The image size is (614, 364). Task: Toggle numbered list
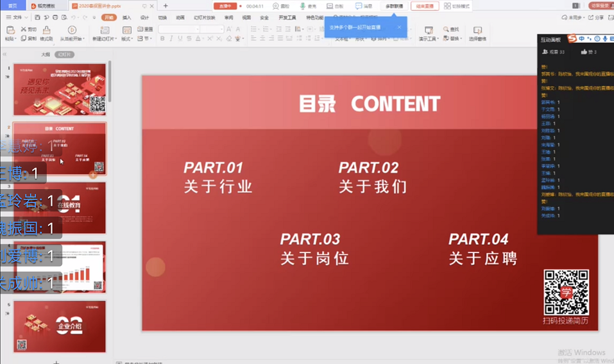click(267, 29)
